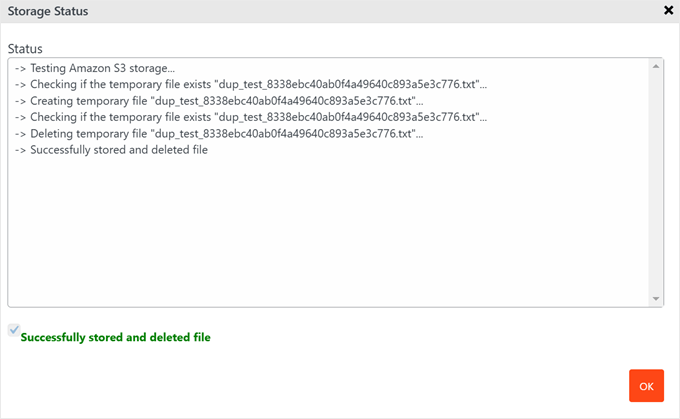Toggle the checkbox beside the success message

click(x=13, y=330)
